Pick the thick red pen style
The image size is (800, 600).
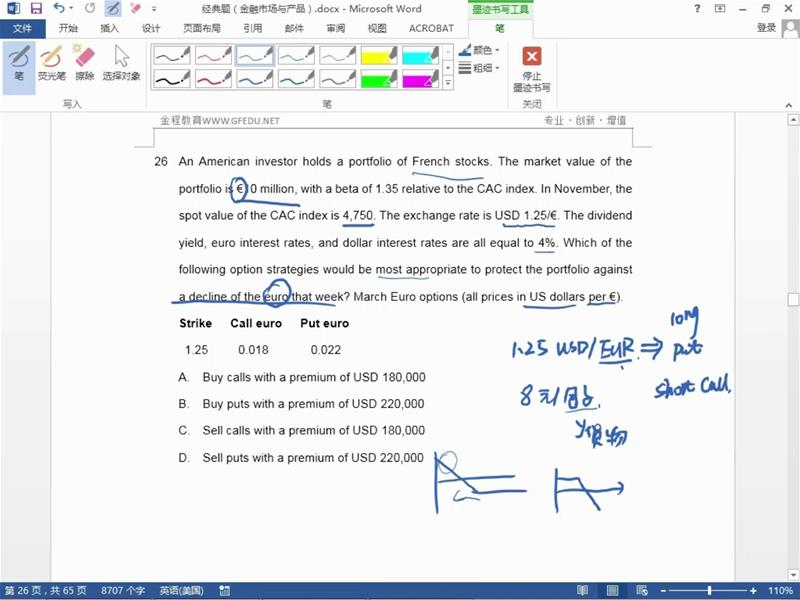213,79
